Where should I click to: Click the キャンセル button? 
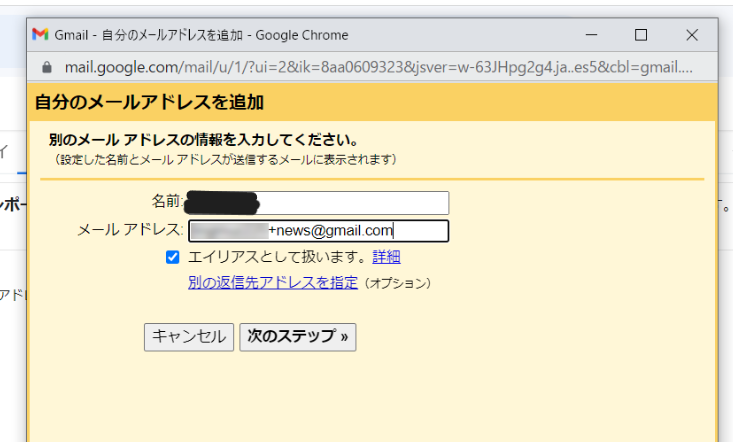189,337
